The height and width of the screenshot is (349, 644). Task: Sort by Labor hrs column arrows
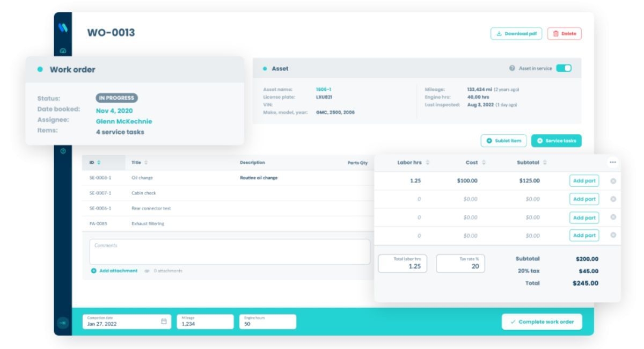tap(428, 163)
